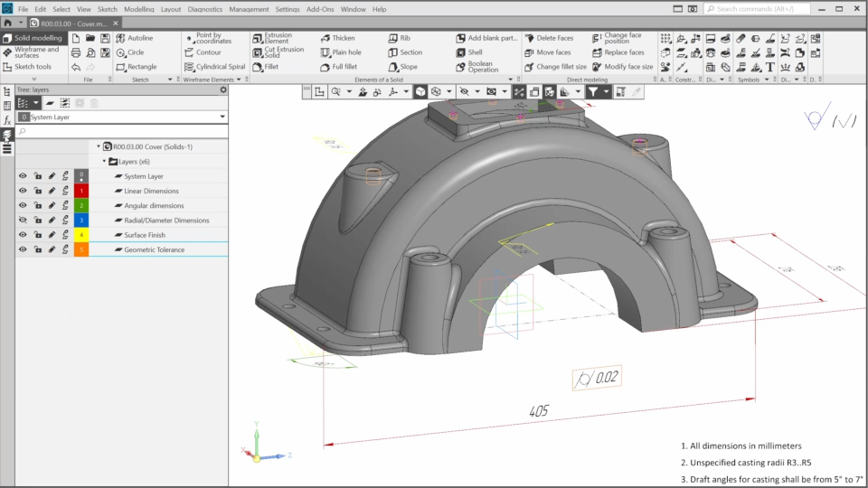The image size is (868, 488).
Task: Click the orange Geometric Tolerance color swatch
Action: tap(81, 249)
